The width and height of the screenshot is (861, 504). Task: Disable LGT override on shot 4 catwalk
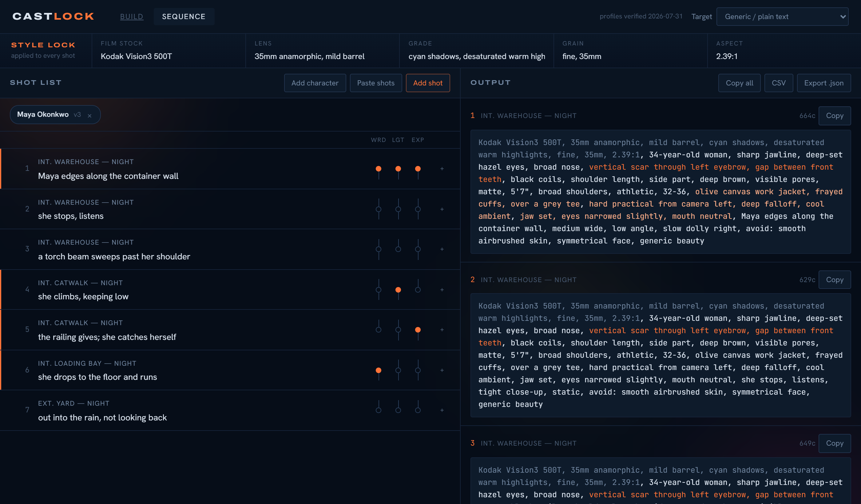[x=398, y=289]
